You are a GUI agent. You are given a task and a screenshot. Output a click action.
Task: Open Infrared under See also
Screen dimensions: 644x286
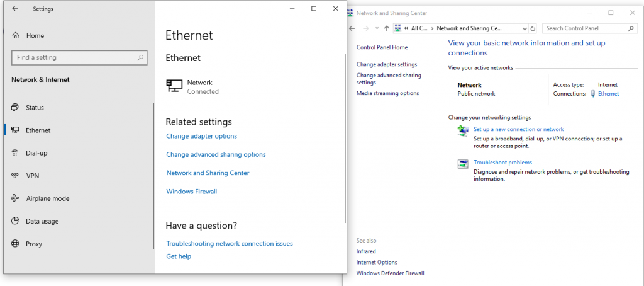click(x=366, y=251)
